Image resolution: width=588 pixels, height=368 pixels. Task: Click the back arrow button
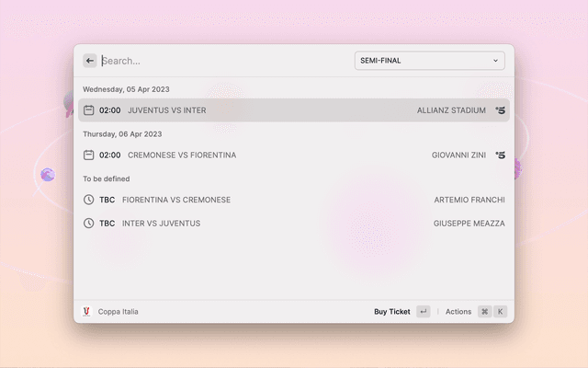coord(90,61)
